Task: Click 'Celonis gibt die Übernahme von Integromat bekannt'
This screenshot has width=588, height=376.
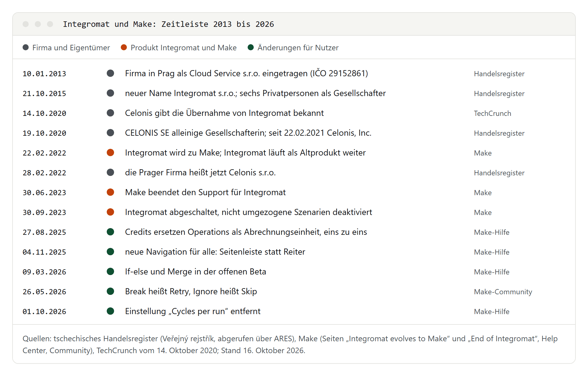Action: [224, 113]
